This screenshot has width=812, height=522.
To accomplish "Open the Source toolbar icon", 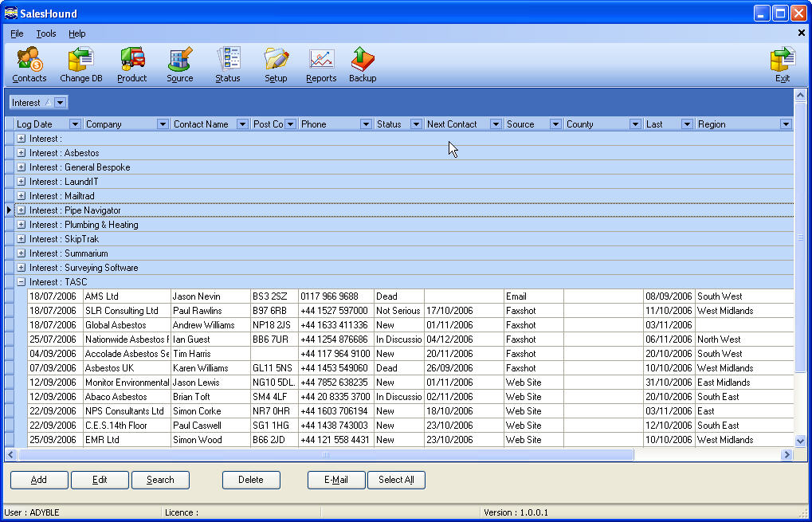I will [x=180, y=65].
